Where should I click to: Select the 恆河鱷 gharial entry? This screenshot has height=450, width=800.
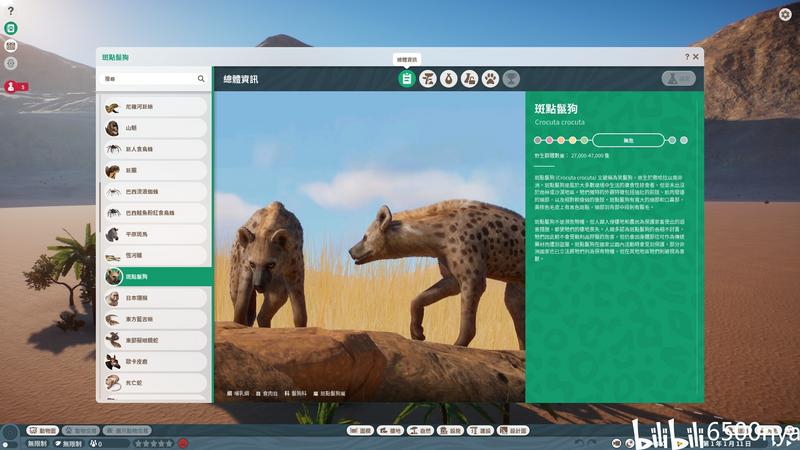click(x=155, y=256)
